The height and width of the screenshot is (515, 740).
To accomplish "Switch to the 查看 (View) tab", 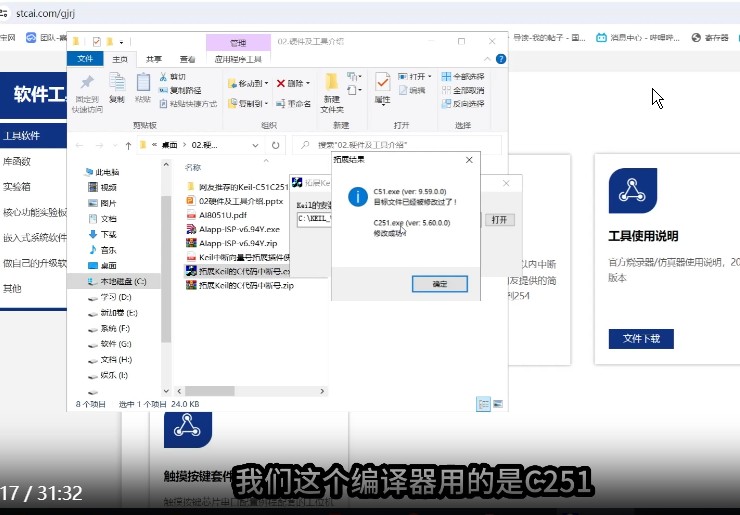I will tap(188, 59).
